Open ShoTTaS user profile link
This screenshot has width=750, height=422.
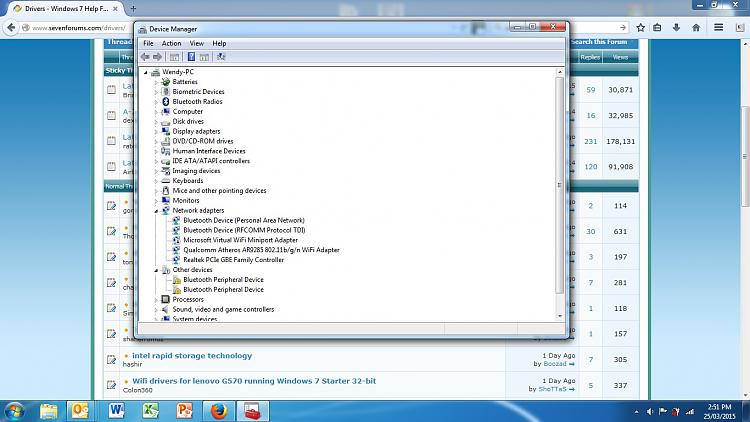(x=552, y=389)
